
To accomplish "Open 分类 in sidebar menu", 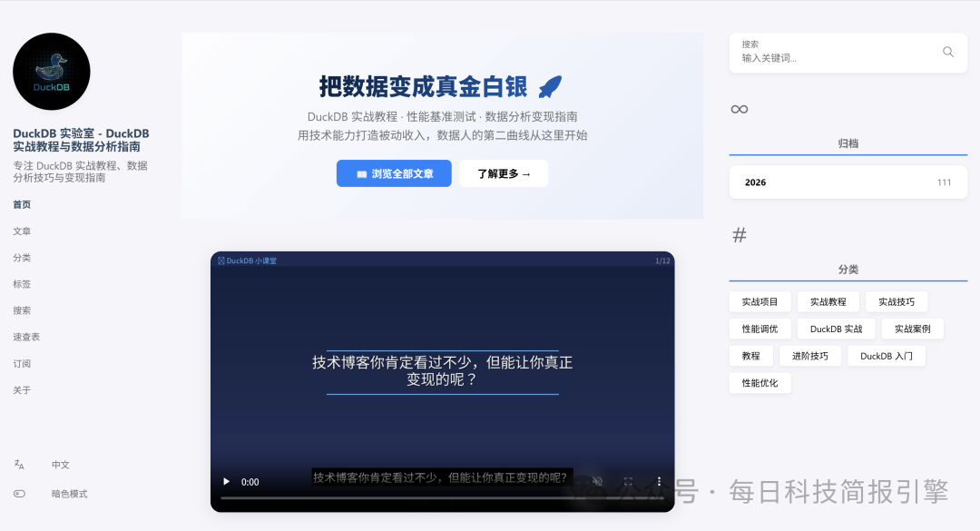I will (22, 258).
